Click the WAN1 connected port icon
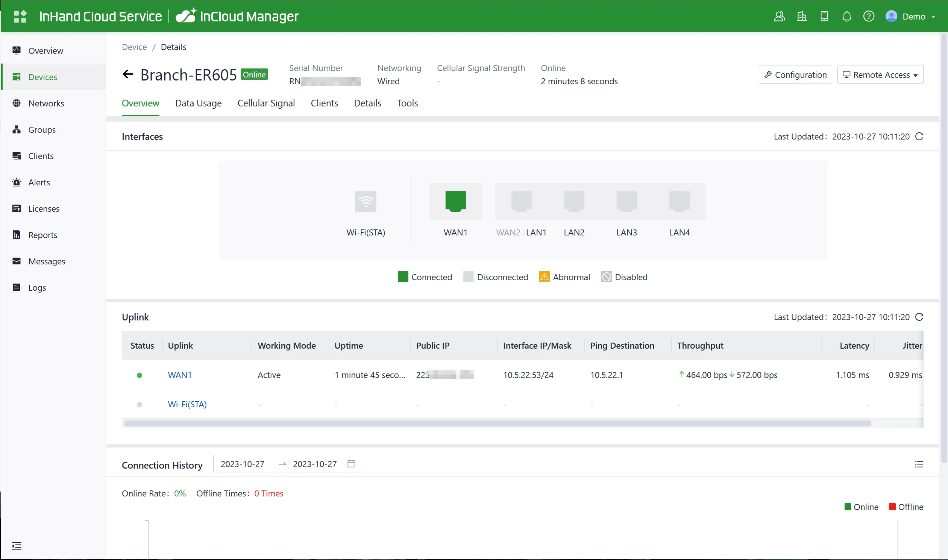This screenshot has height=560, width=948. [x=455, y=201]
